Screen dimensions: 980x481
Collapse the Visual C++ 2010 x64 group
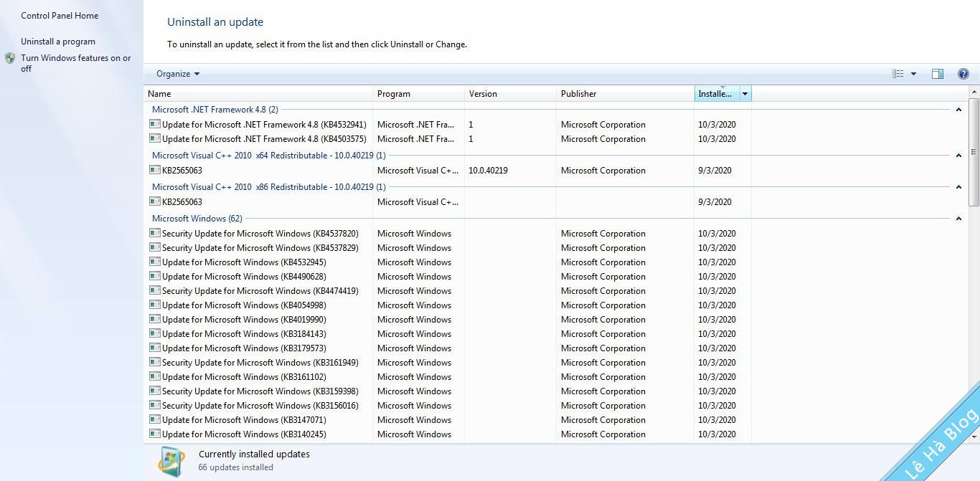pyautogui.click(x=958, y=156)
